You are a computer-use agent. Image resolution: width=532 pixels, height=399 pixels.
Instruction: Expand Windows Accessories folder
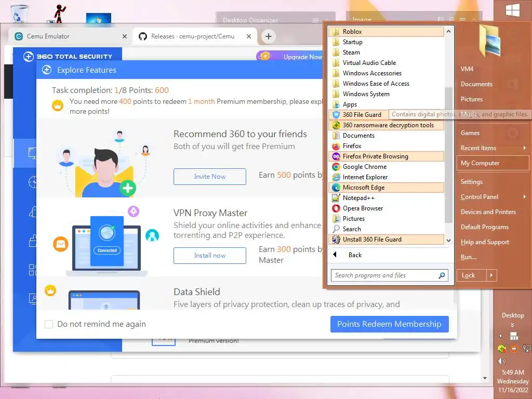(386, 73)
